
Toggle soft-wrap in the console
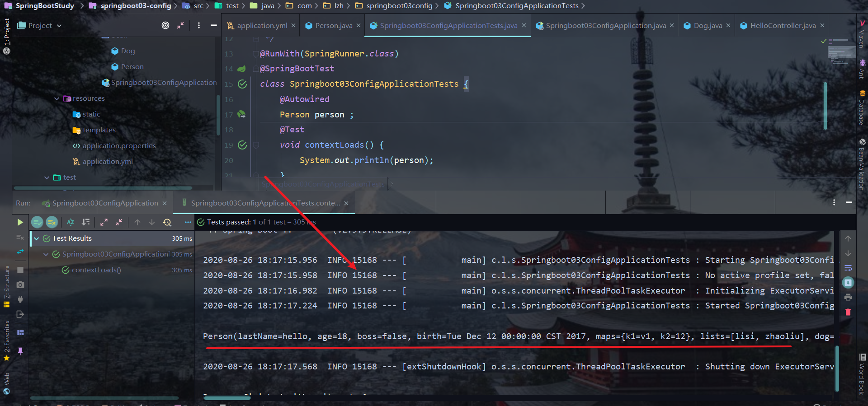[848, 268]
